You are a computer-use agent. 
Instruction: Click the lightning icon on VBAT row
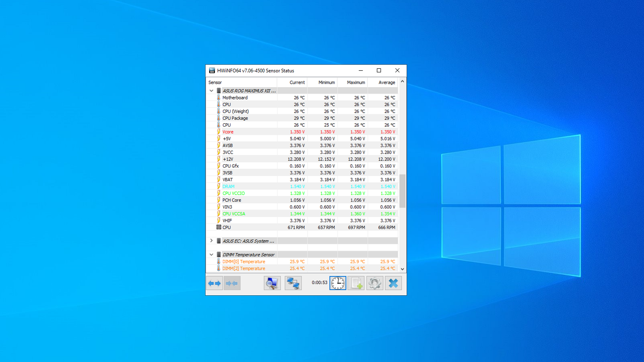(219, 180)
